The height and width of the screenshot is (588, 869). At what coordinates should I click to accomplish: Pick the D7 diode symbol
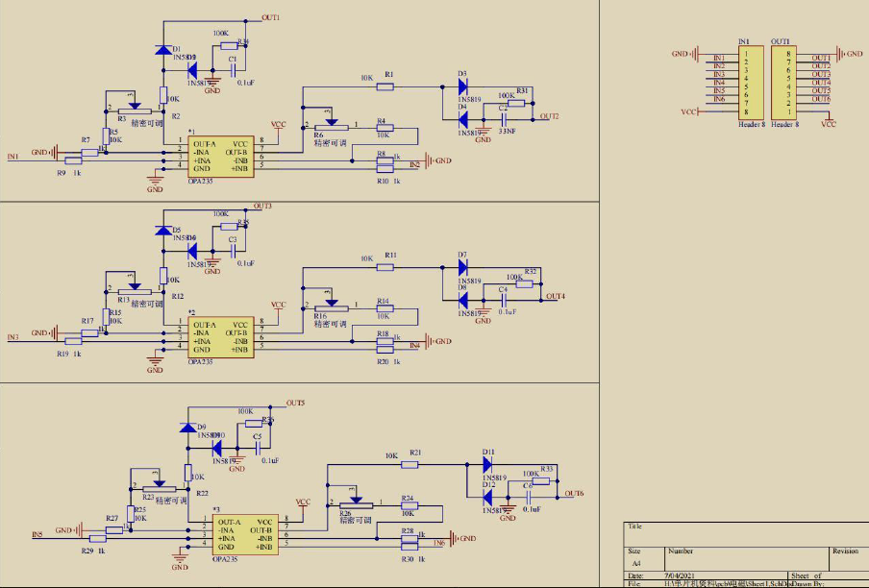click(462, 267)
